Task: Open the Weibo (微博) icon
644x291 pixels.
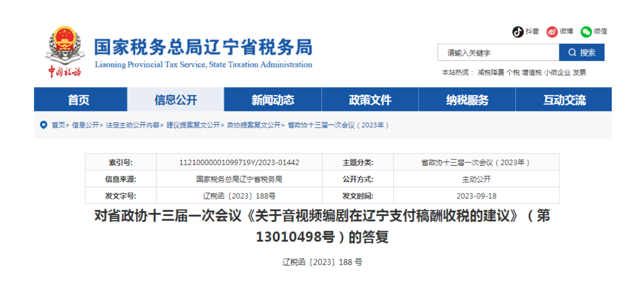Action: (552, 32)
